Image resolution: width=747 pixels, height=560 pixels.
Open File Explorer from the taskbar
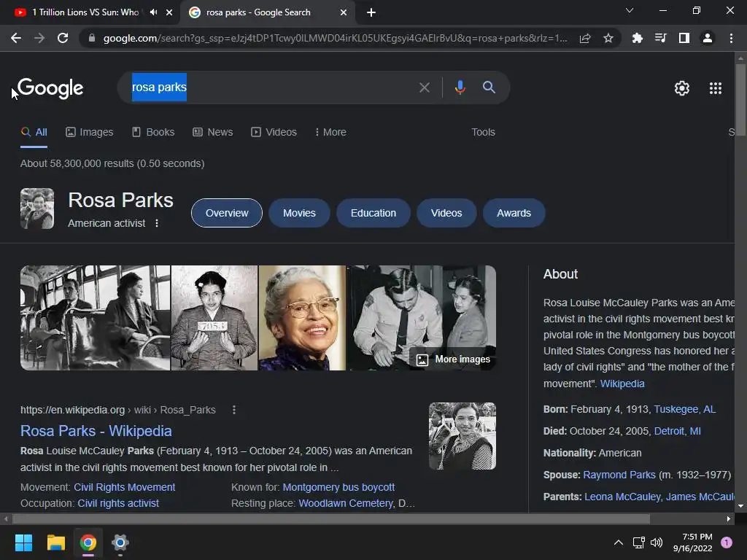(55, 542)
